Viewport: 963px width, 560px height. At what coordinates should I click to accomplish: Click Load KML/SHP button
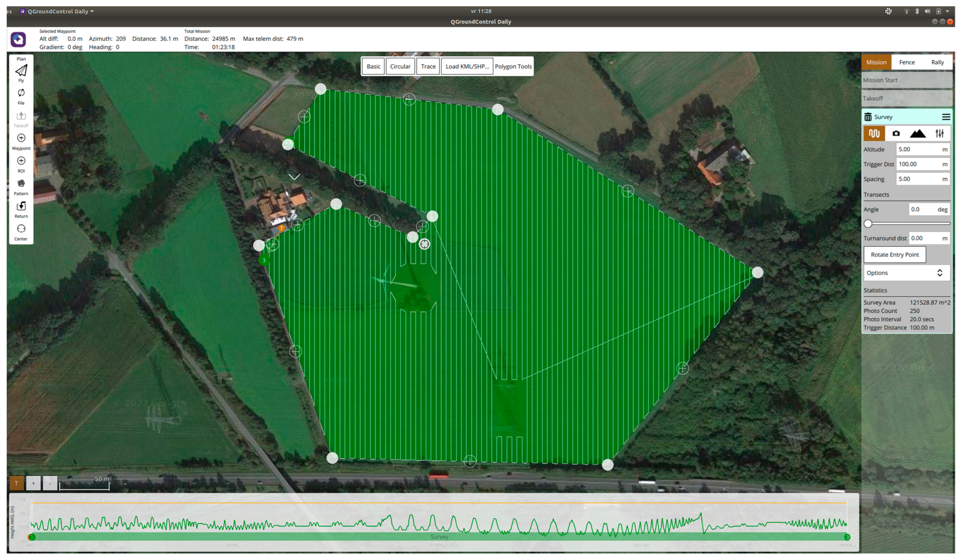[467, 66]
